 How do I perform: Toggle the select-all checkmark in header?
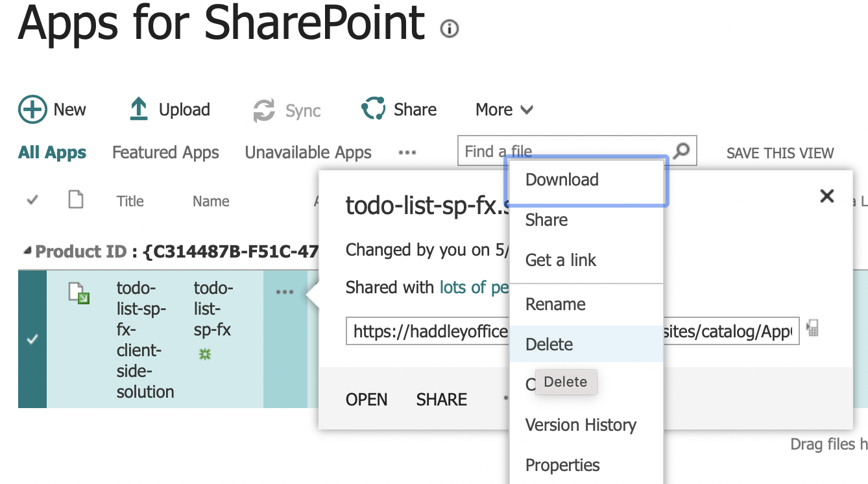pyautogui.click(x=32, y=201)
